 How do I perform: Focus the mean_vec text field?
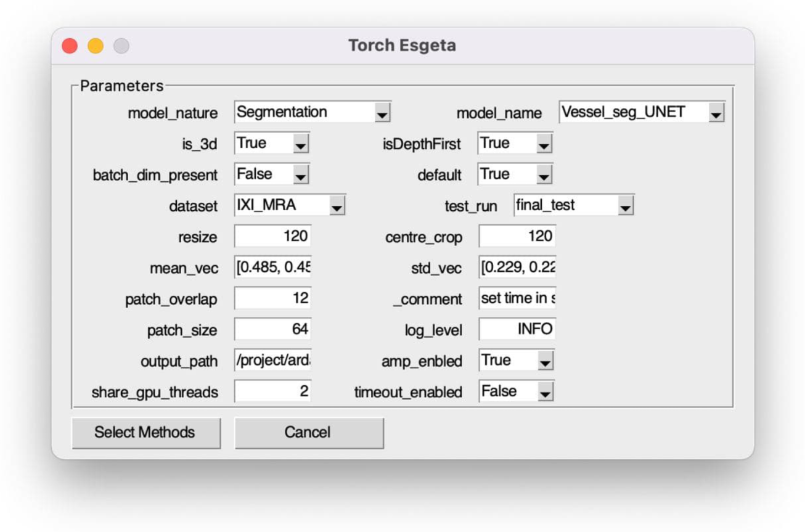coord(272,268)
